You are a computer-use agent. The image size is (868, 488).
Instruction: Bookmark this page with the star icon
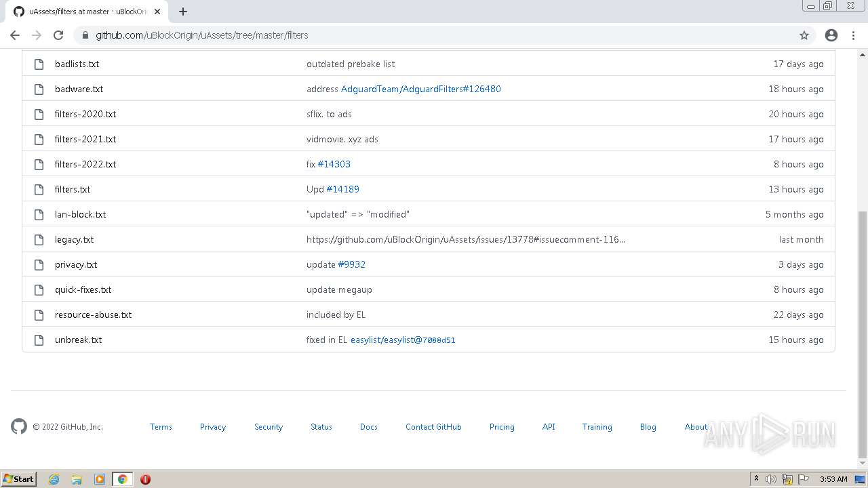pyautogui.click(x=804, y=35)
